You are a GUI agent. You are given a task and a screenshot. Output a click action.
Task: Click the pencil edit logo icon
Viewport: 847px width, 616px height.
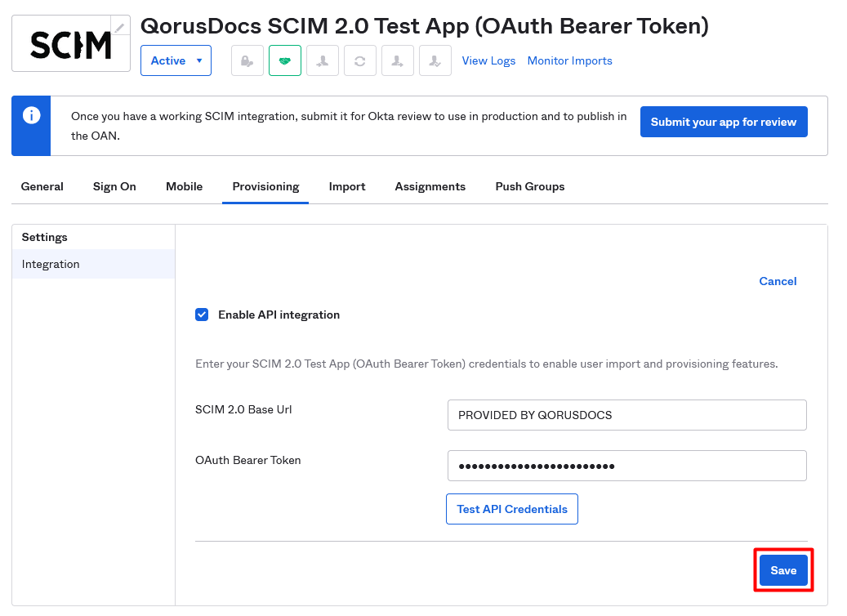pyautogui.click(x=120, y=26)
